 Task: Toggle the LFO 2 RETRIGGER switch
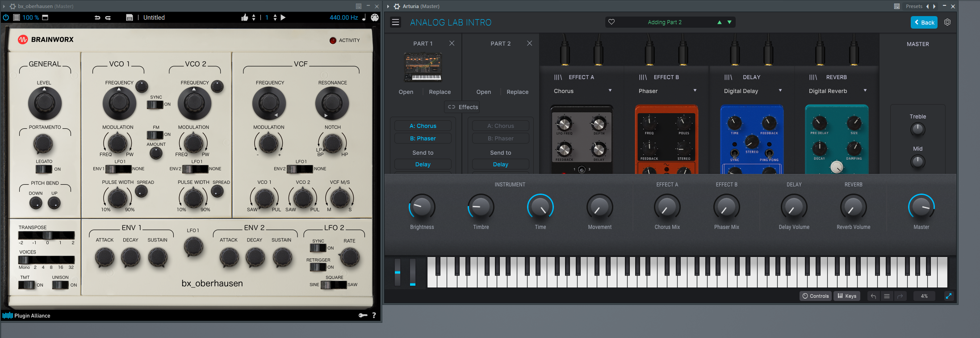tap(318, 267)
